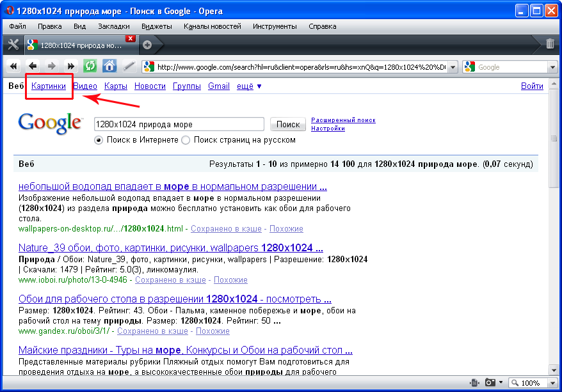Click the Поиск search button
This screenshot has width=562, height=392.
tap(288, 124)
